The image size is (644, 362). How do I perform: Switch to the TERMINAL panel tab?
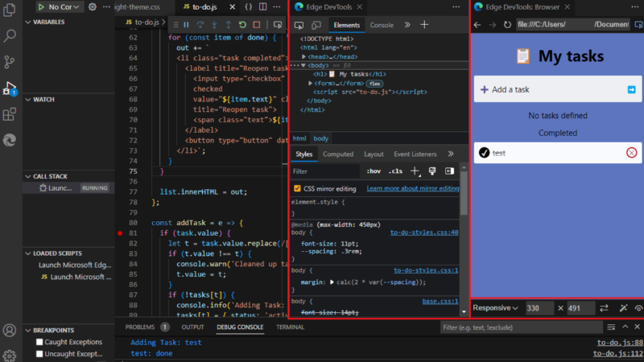290,327
